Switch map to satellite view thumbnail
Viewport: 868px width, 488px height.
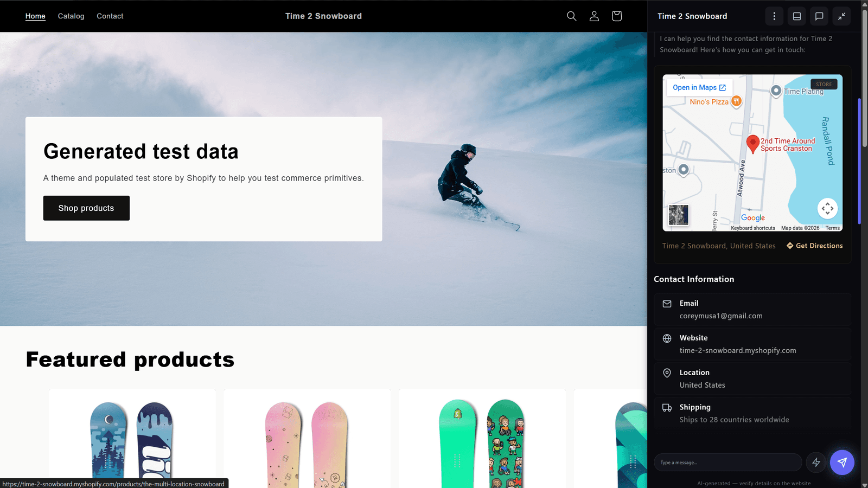[678, 215]
